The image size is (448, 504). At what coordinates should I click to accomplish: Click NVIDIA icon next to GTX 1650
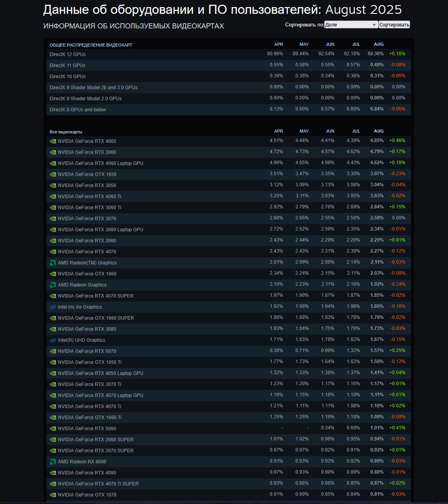53,174
